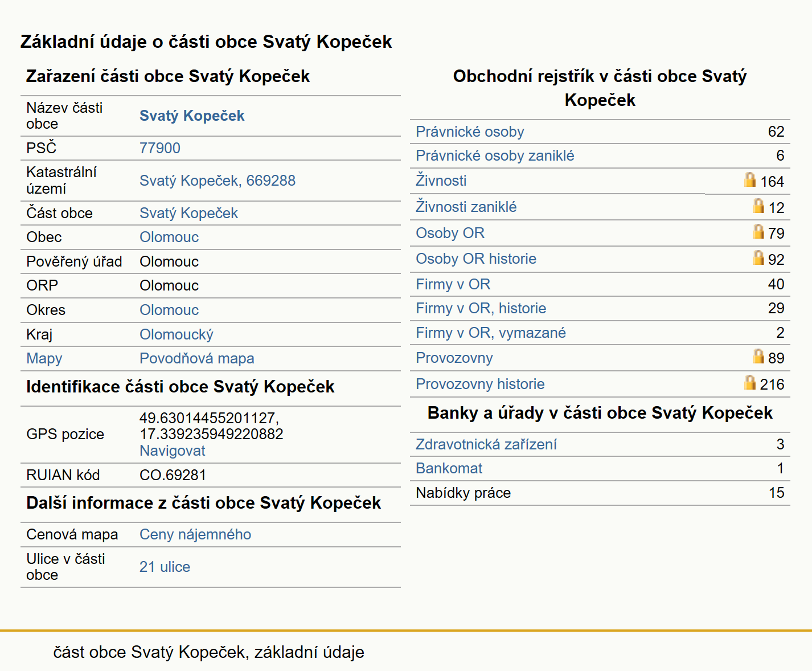
Task: Click the RUIAN code value CO.69281
Action: 173,475
